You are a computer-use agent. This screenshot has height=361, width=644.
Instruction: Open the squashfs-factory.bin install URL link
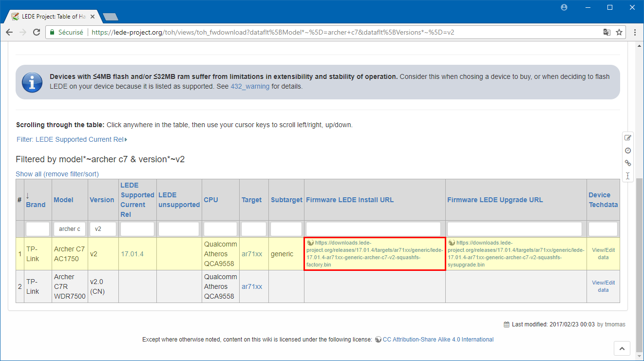coord(375,254)
